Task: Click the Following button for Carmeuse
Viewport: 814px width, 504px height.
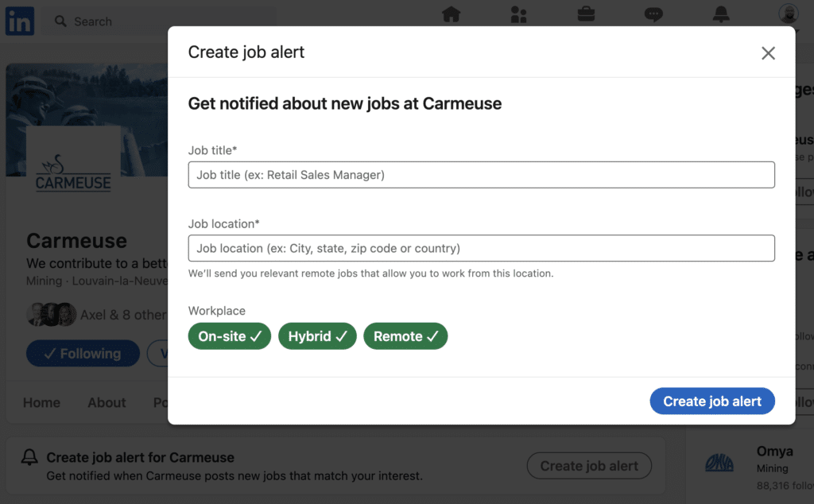Action: tap(83, 354)
